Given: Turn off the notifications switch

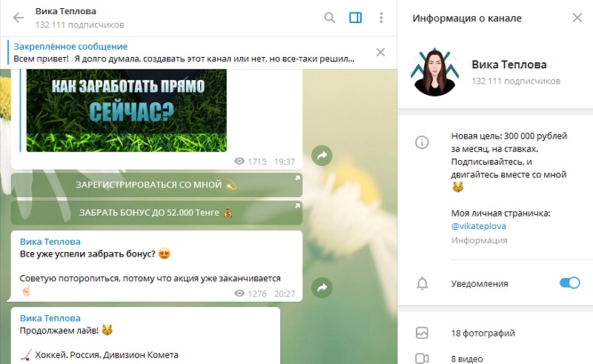Looking at the screenshot, I should pyautogui.click(x=569, y=282).
